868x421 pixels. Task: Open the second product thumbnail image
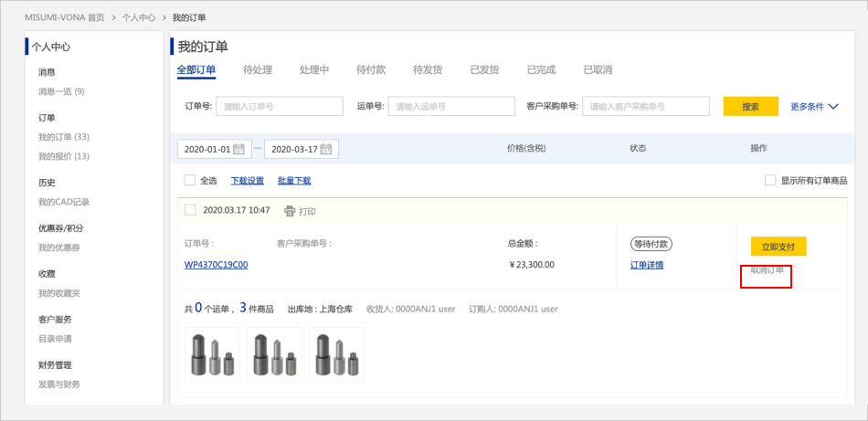tap(274, 354)
